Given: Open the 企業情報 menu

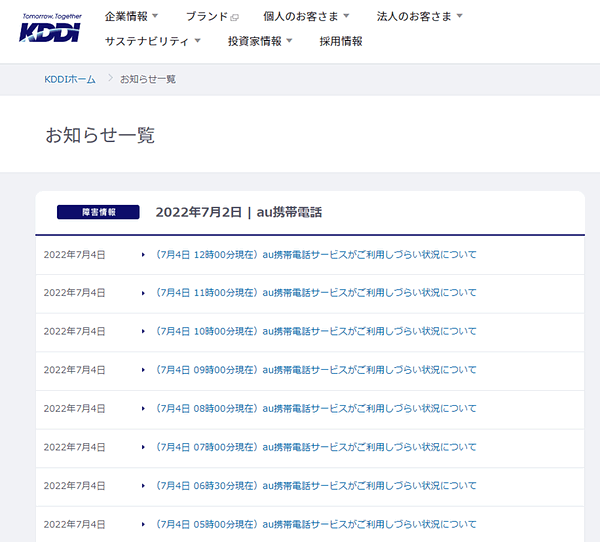Looking at the screenshot, I should [126, 16].
